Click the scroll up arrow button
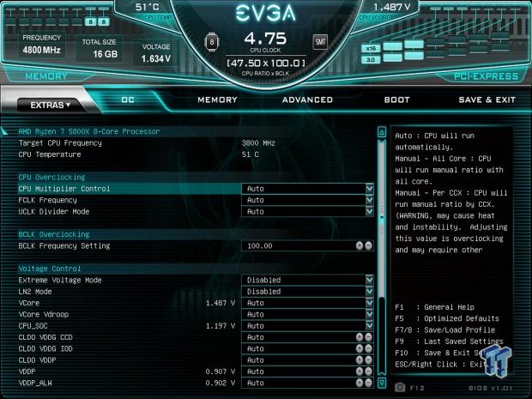Viewport: 532px width, 399px height. click(x=382, y=132)
